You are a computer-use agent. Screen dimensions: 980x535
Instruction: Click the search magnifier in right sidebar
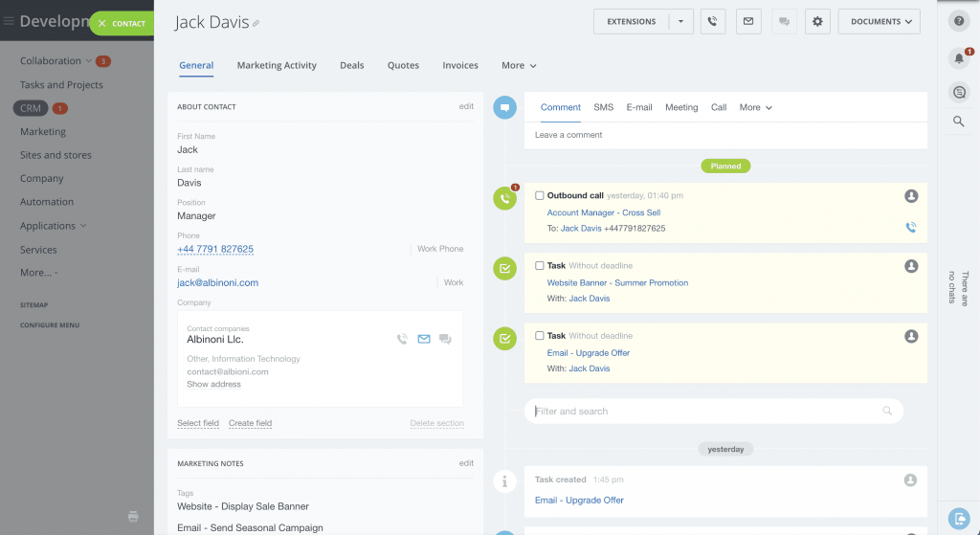pos(959,122)
